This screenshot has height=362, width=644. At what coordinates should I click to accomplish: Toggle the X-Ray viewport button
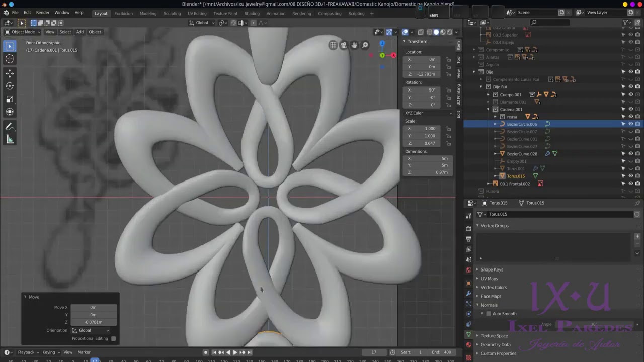(x=421, y=32)
